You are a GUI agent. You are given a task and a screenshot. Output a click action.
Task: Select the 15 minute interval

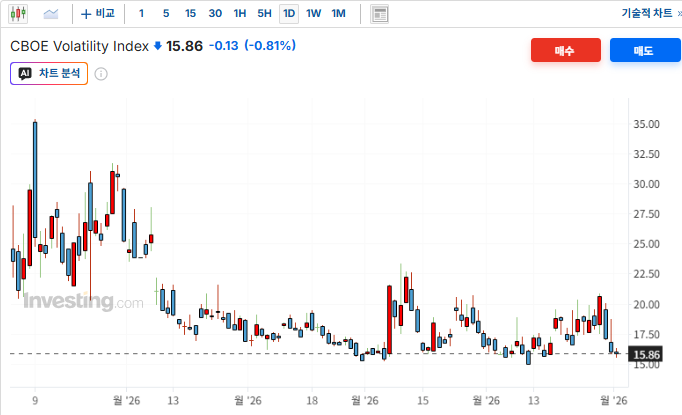pyautogui.click(x=190, y=14)
